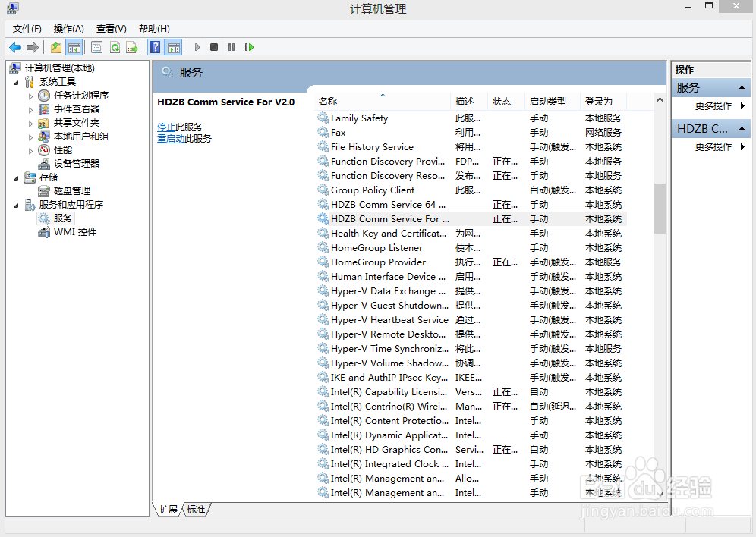Select Intel(R) HD Graphics Con... service
Screen dimensions: 756x537
[x=470, y=450]
